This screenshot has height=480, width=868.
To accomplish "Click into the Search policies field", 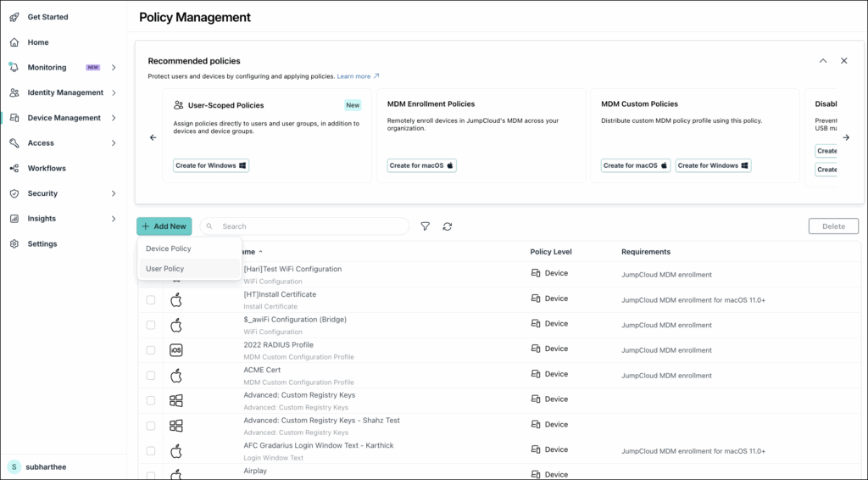I will [x=304, y=226].
